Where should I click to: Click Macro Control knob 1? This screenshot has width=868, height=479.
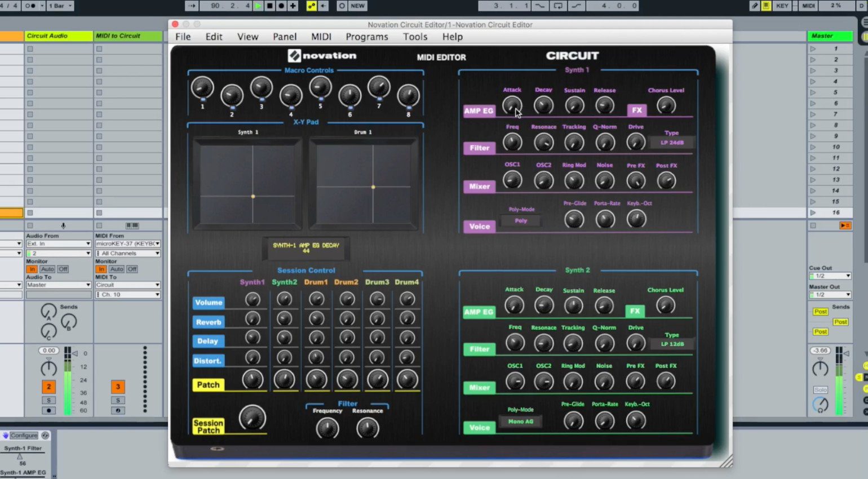[x=202, y=88]
